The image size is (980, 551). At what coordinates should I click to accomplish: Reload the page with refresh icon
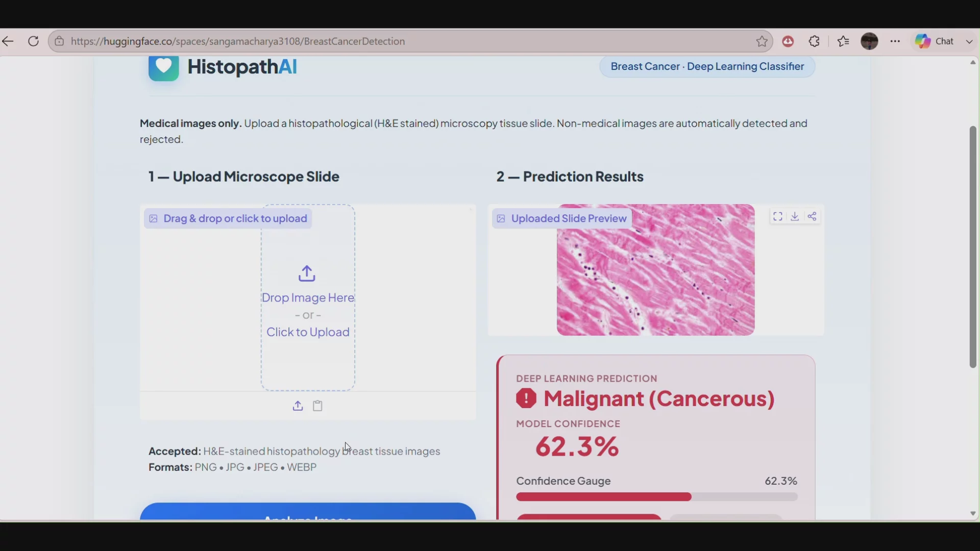[x=33, y=41]
